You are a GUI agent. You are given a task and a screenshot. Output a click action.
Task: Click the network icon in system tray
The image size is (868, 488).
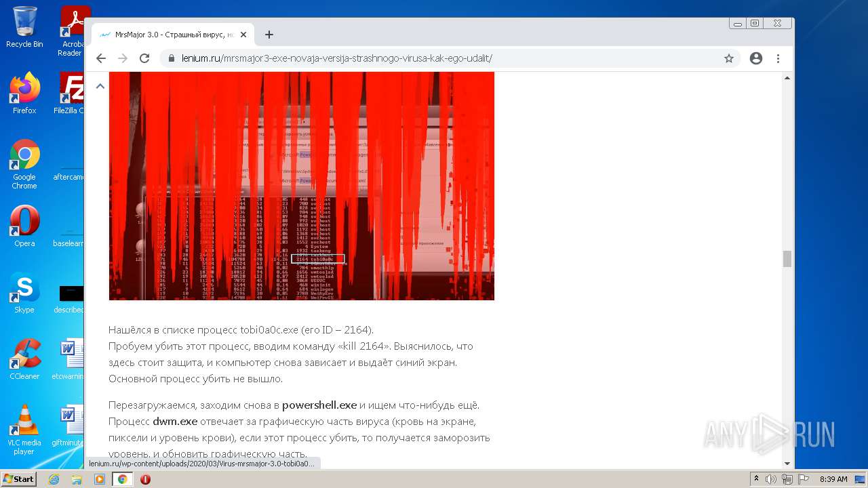point(787,479)
